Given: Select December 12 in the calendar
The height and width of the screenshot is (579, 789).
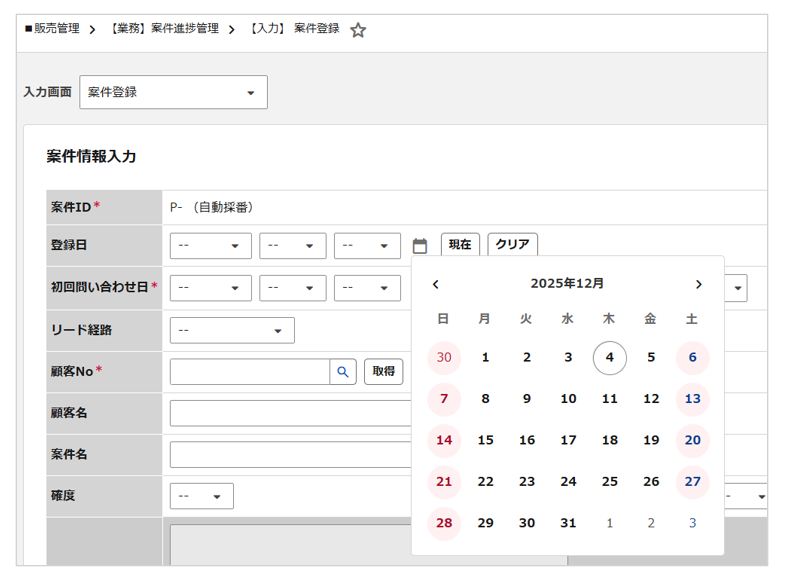Looking at the screenshot, I should tap(651, 399).
